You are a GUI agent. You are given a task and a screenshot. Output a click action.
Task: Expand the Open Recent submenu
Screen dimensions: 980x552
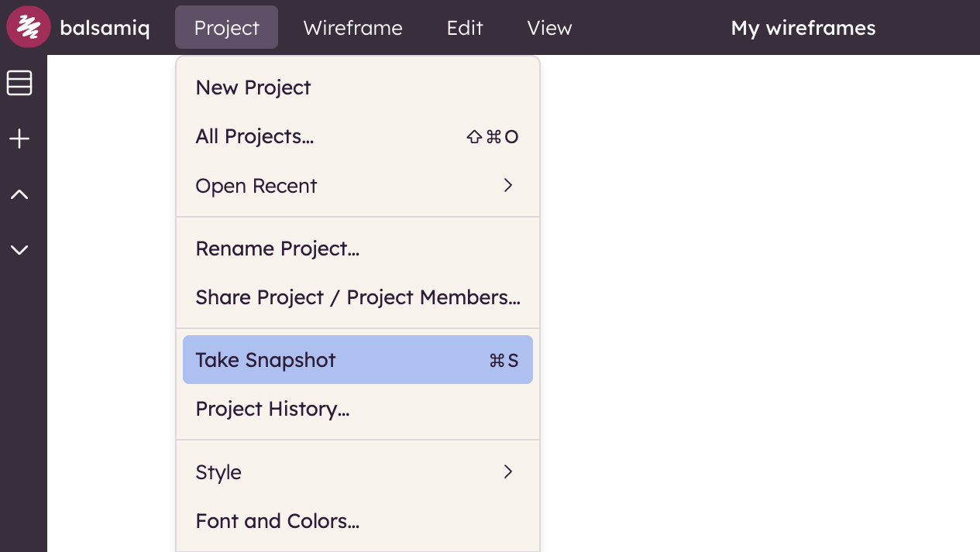358,186
